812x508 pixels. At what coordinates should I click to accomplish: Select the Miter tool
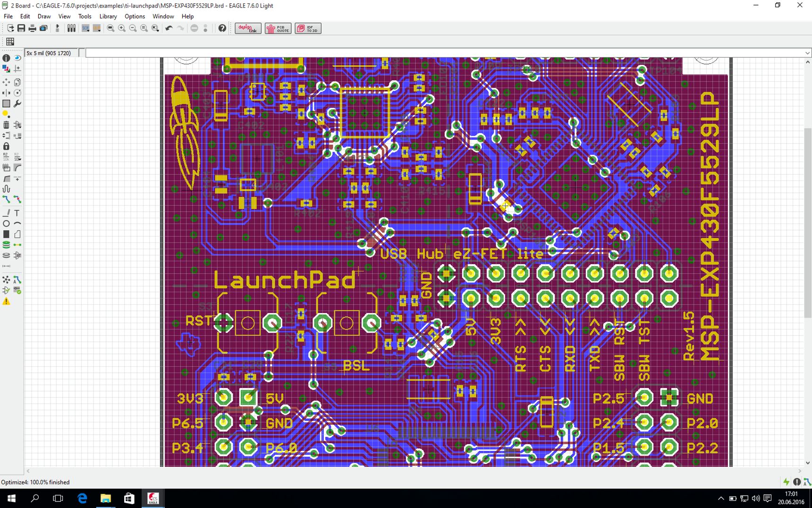pos(17,168)
